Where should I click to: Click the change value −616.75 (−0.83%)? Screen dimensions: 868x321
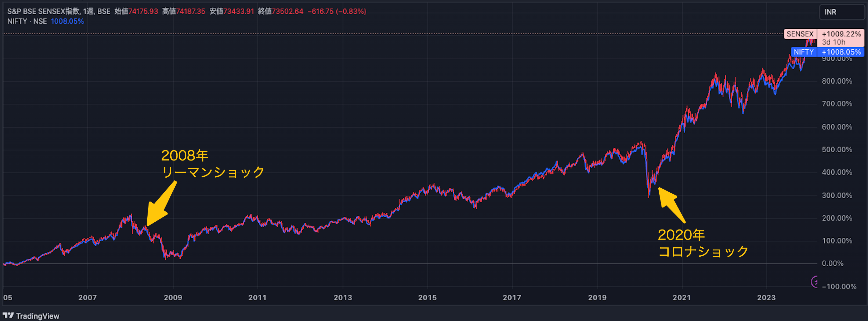pos(337,12)
